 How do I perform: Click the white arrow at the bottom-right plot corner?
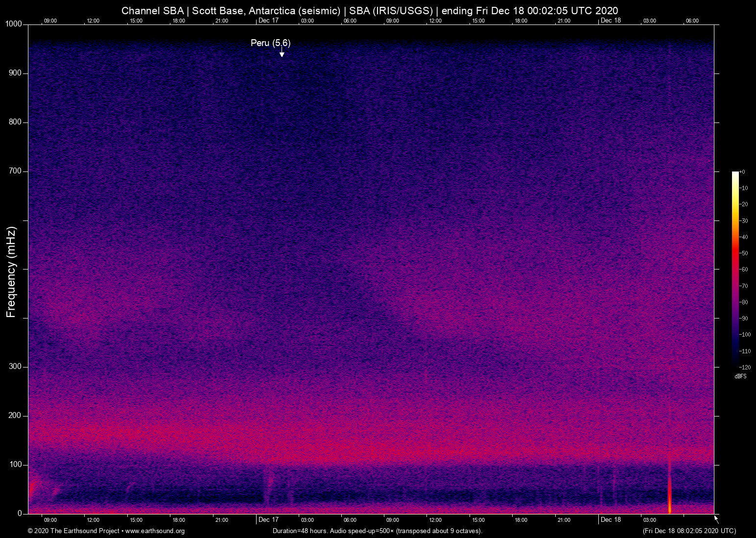[x=716, y=519]
